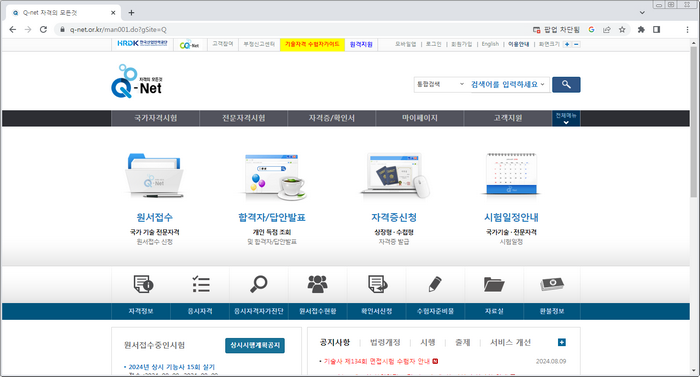Click the page vertical scrollbar thumb

693,121
